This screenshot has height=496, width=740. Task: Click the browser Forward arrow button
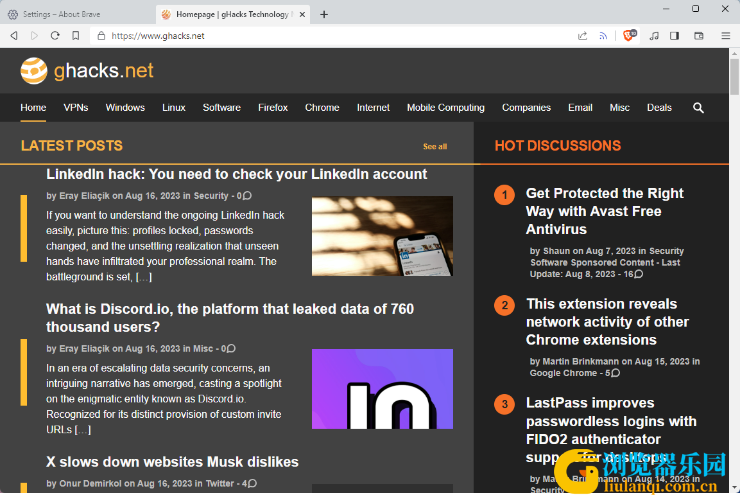tap(34, 36)
